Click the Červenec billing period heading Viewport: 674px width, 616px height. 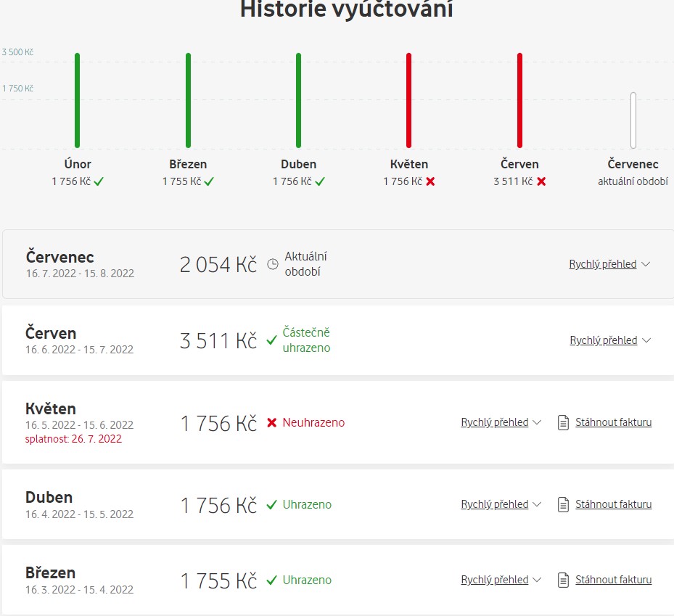click(x=60, y=257)
